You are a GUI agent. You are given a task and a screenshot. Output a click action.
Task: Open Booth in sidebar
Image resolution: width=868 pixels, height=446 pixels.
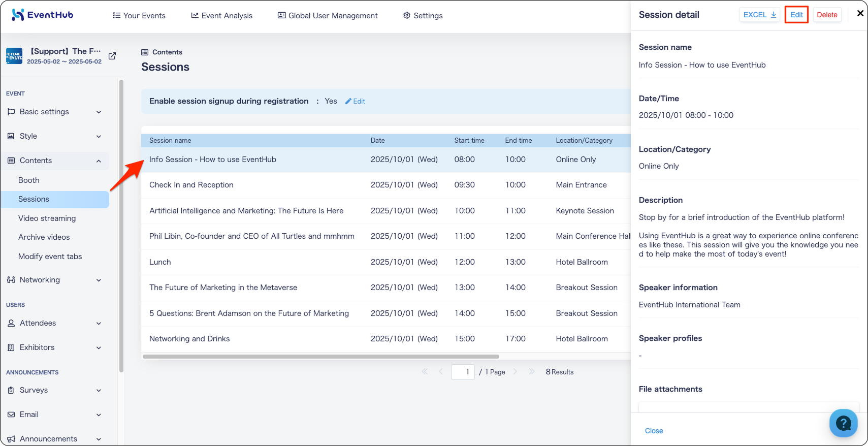pyautogui.click(x=28, y=180)
